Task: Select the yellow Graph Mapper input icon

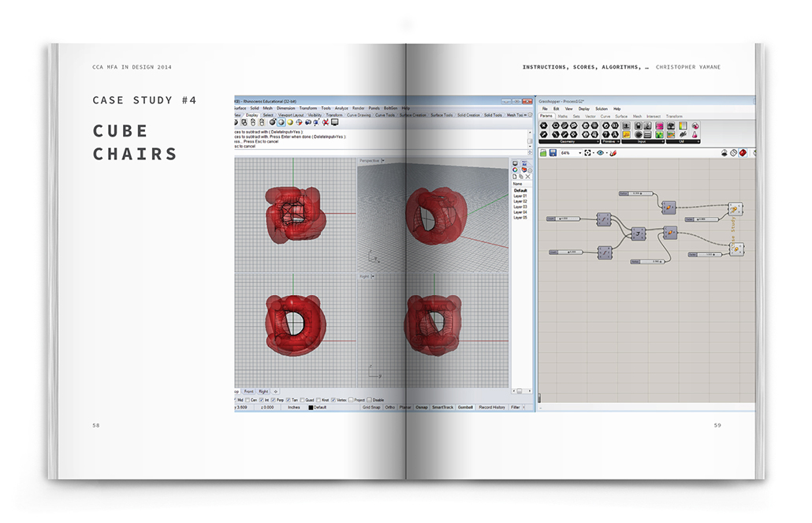Action: (627, 134)
